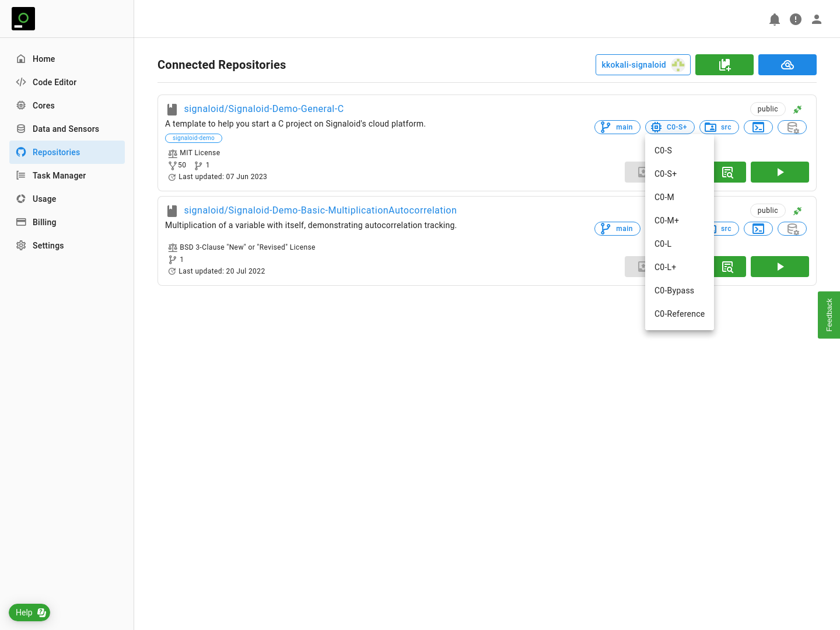The height and width of the screenshot is (630, 840).
Task: Click the notifications bell icon
Action: pos(775,19)
